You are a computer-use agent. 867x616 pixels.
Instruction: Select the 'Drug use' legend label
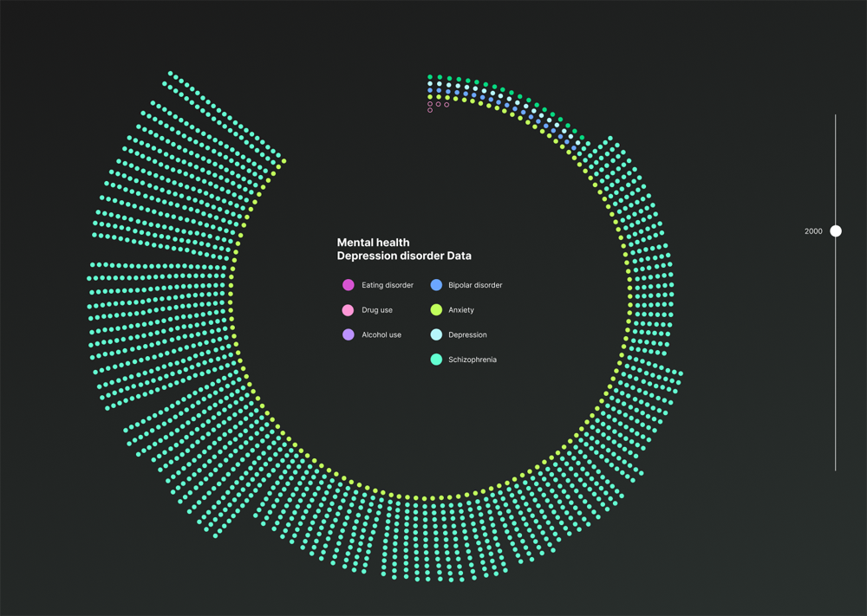point(377,310)
